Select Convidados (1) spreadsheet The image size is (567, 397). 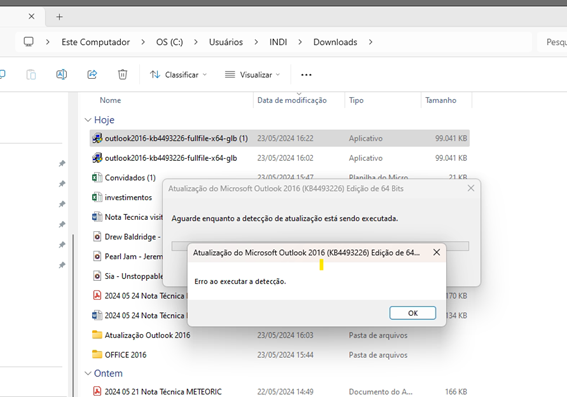130,178
